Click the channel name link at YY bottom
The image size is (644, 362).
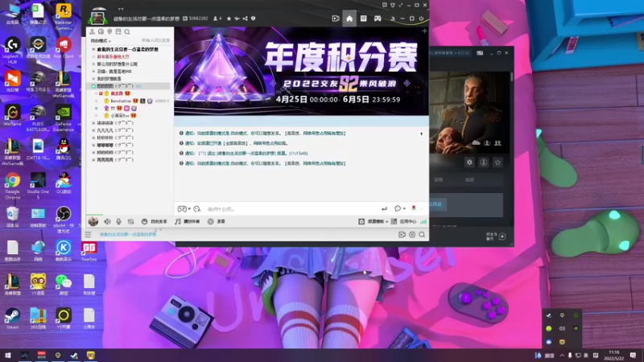coord(128,234)
